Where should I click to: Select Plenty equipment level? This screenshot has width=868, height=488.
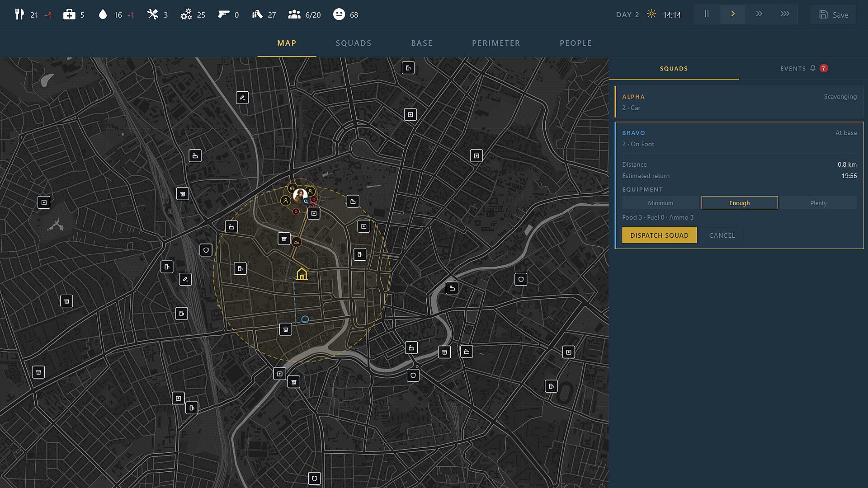click(818, 203)
